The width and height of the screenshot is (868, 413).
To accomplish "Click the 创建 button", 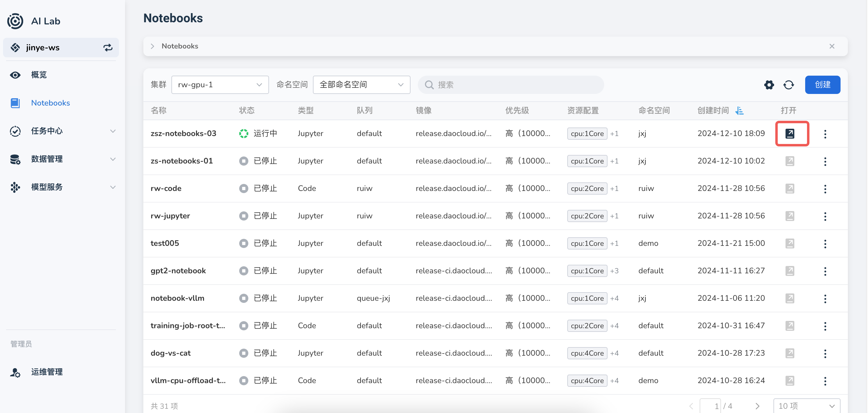I will coord(822,84).
